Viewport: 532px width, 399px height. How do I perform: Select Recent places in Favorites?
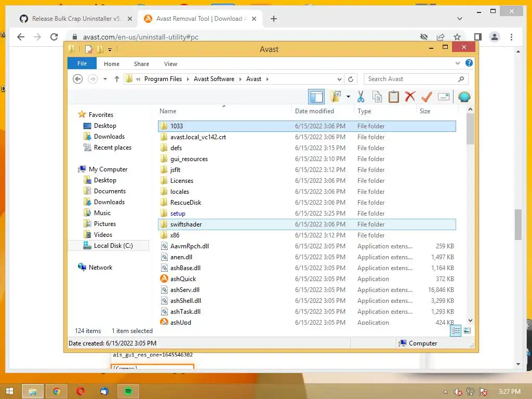tap(113, 148)
